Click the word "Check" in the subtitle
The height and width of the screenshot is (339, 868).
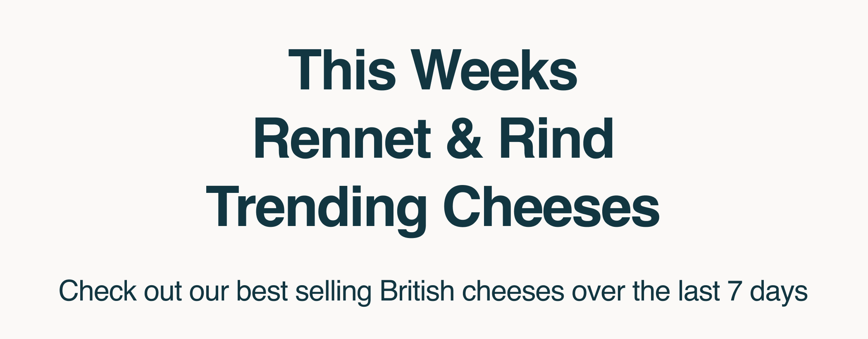pos(98,291)
